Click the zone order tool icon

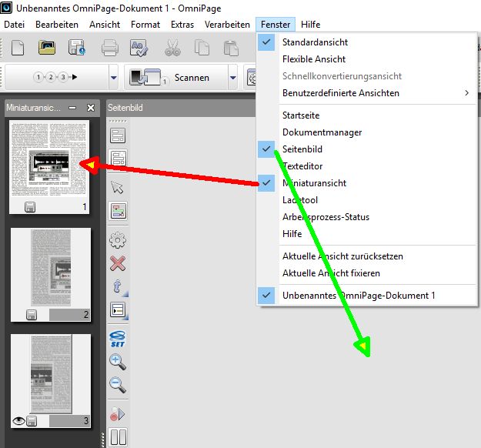pos(118,211)
